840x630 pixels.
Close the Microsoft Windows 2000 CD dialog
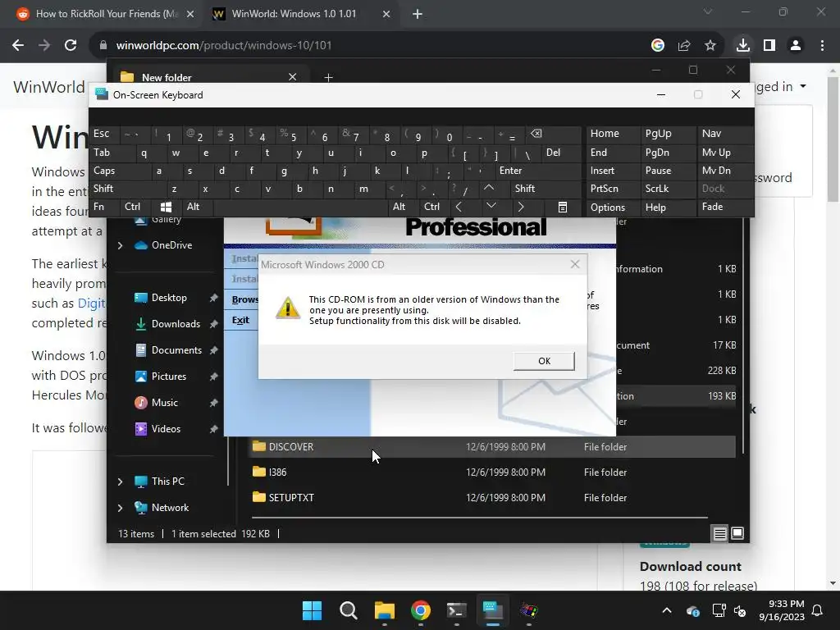(x=575, y=264)
